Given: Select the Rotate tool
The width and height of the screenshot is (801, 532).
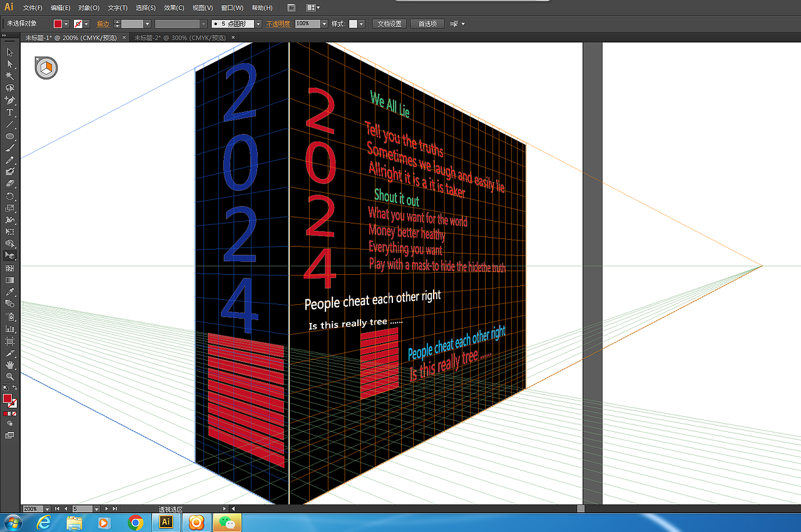Looking at the screenshot, I should (x=10, y=196).
